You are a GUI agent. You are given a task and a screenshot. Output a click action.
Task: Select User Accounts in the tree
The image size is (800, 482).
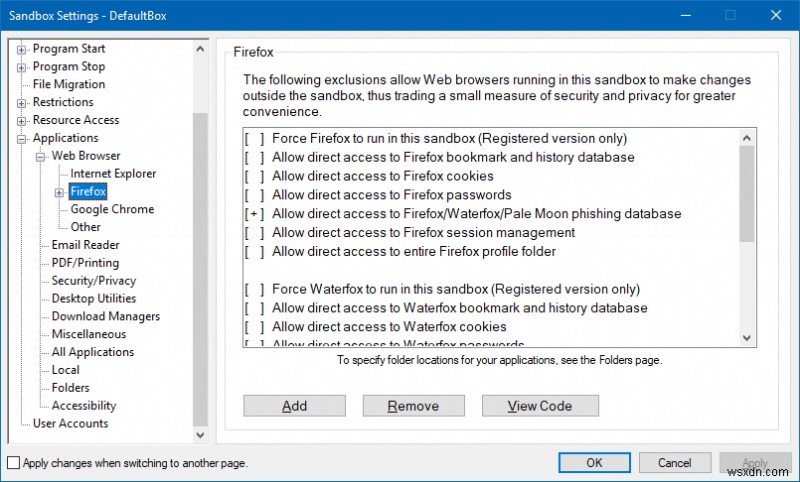click(x=70, y=424)
